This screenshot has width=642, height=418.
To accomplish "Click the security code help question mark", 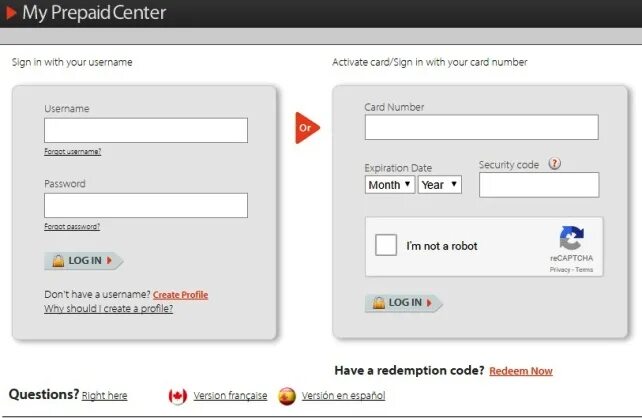I will [x=554, y=164].
